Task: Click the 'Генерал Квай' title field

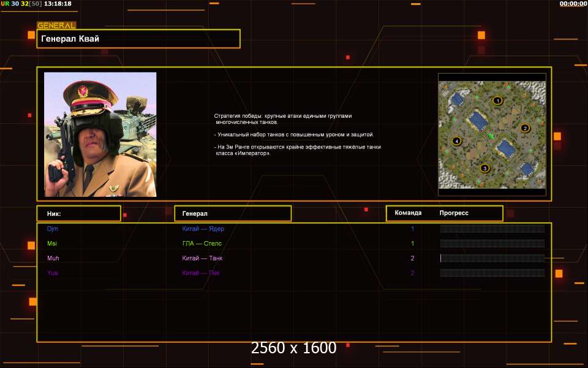Action: point(138,39)
